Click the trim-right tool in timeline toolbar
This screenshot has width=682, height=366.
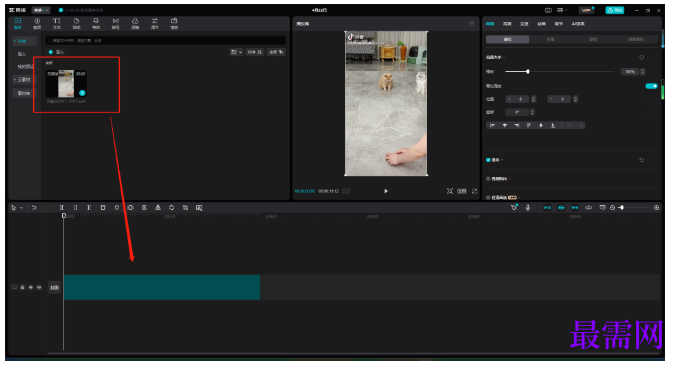89,208
